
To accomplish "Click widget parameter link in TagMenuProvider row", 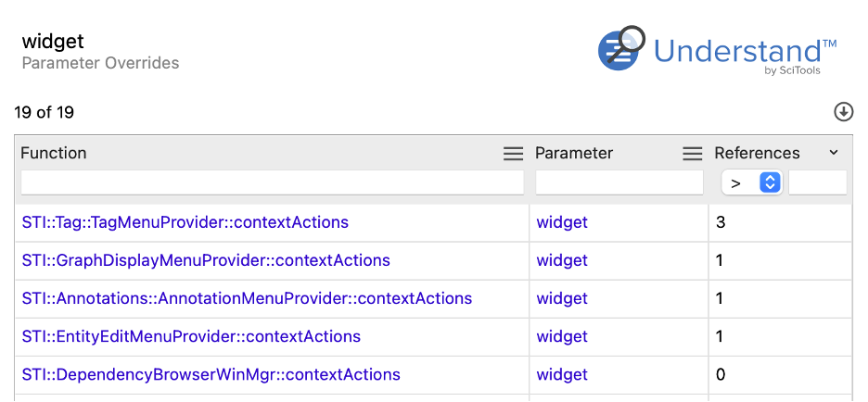I will [x=562, y=222].
